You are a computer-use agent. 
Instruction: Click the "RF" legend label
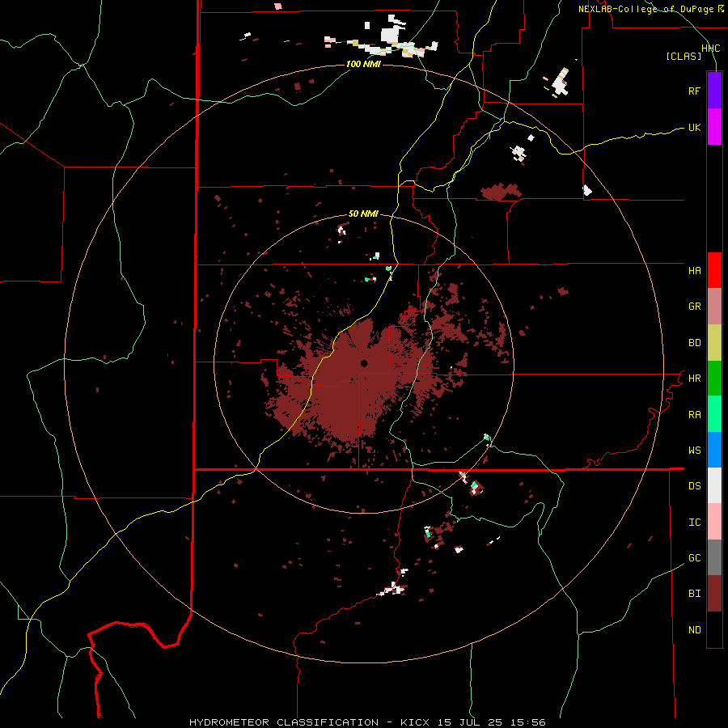click(x=694, y=91)
